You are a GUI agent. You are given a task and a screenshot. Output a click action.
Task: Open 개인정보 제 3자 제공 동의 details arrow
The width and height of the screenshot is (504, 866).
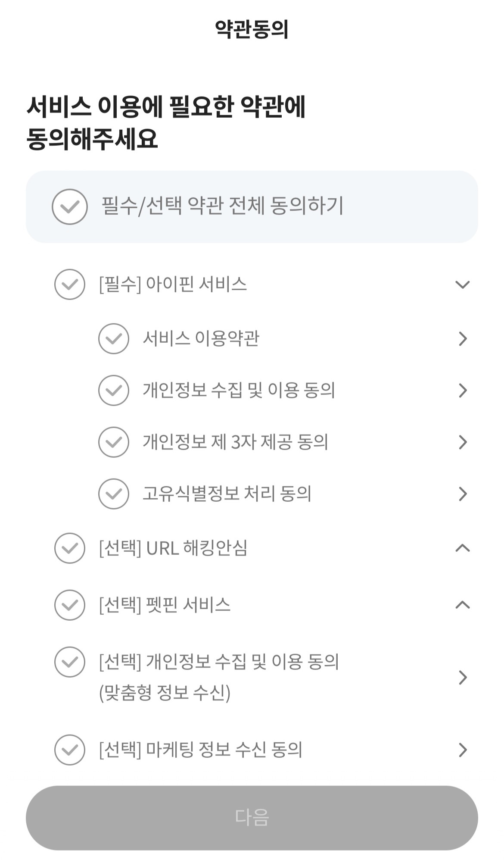point(463,442)
